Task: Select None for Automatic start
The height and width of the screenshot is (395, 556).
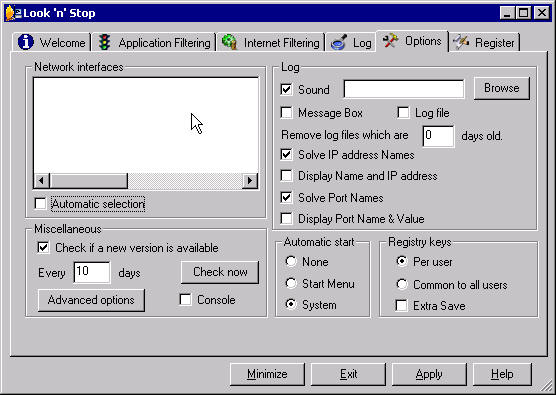Action: pyautogui.click(x=291, y=262)
